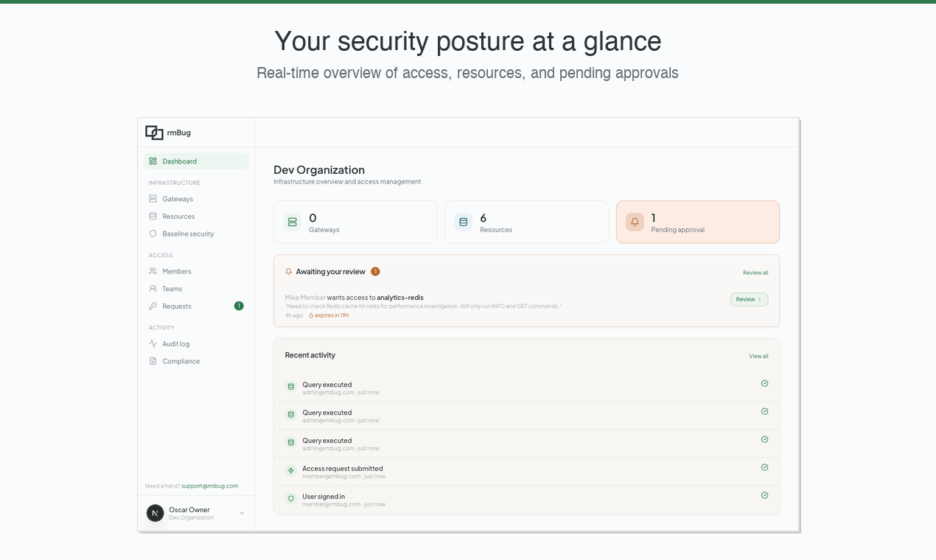Click lightning icon of Access request submitted
Screen dimensions: 936x560
(290, 470)
